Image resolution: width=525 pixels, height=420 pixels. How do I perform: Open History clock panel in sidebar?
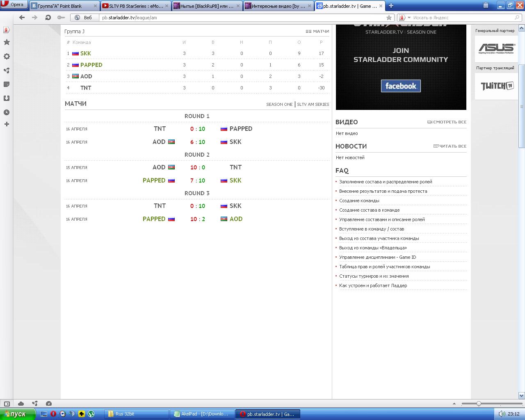(7, 112)
